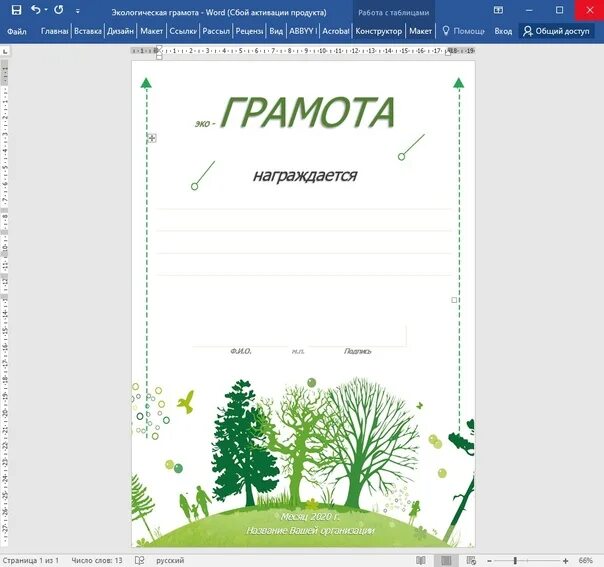604x567 pixels.
Task: Customize the Quick Access Toolbar
Action: (78, 11)
